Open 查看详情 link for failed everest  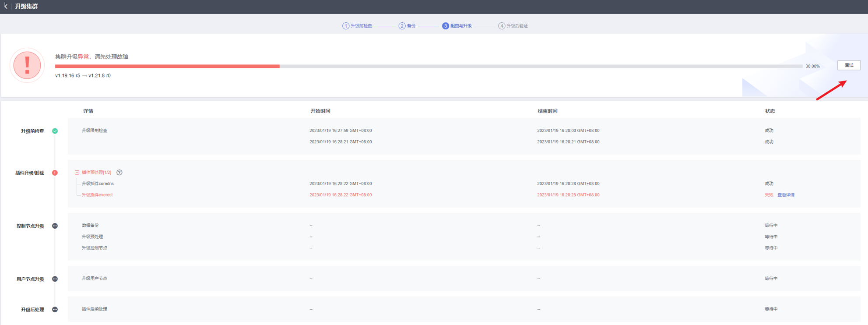(x=786, y=195)
